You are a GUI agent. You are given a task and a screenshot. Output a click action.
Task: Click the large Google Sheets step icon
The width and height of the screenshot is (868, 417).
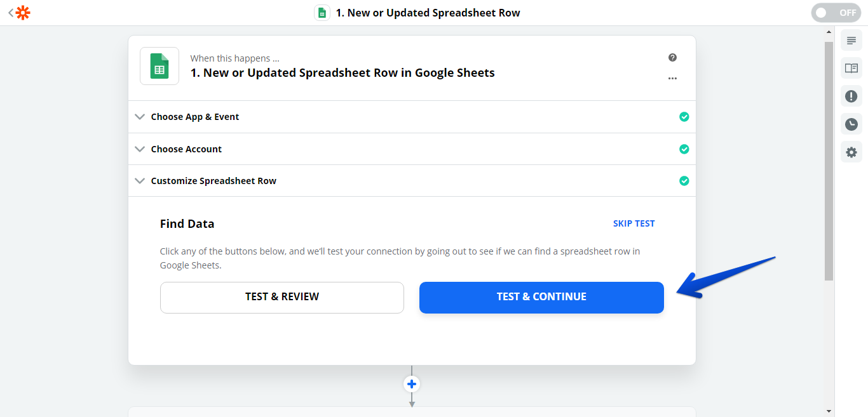(159, 66)
